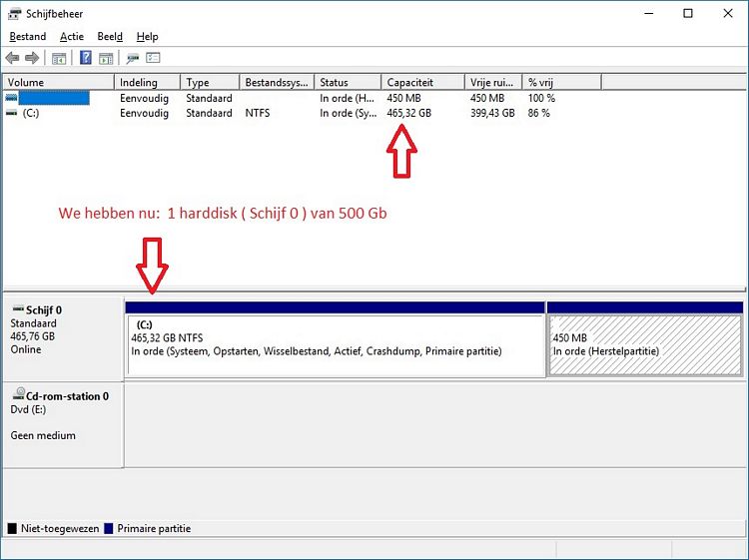This screenshot has width=749, height=560.
Task: Click the 100 % free cell
Action: coord(541,98)
